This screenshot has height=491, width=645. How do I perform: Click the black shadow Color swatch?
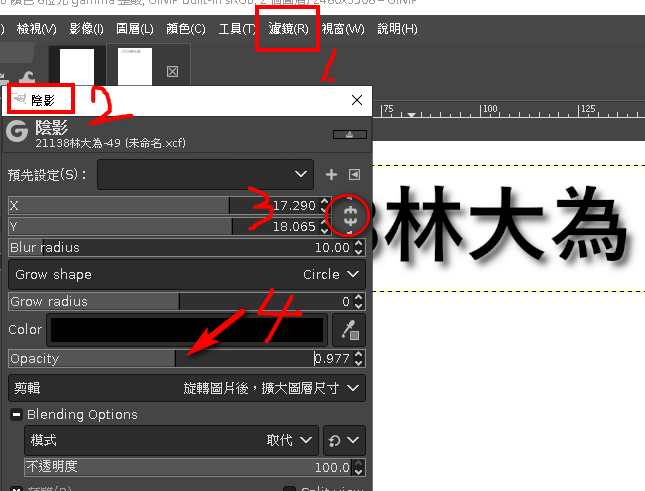tap(188, 329)
